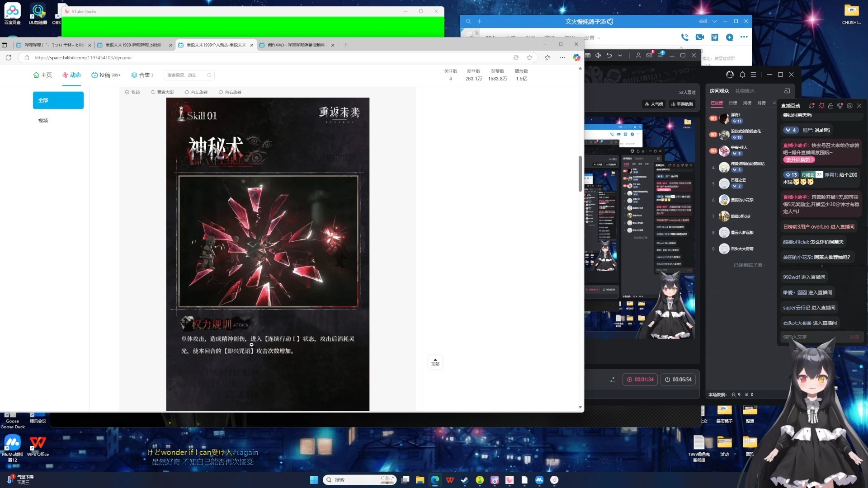Open the mail inbox with red badge
The height and width of the screenshot is (488, 868).
pyautogui.click(x=649, y=55)
